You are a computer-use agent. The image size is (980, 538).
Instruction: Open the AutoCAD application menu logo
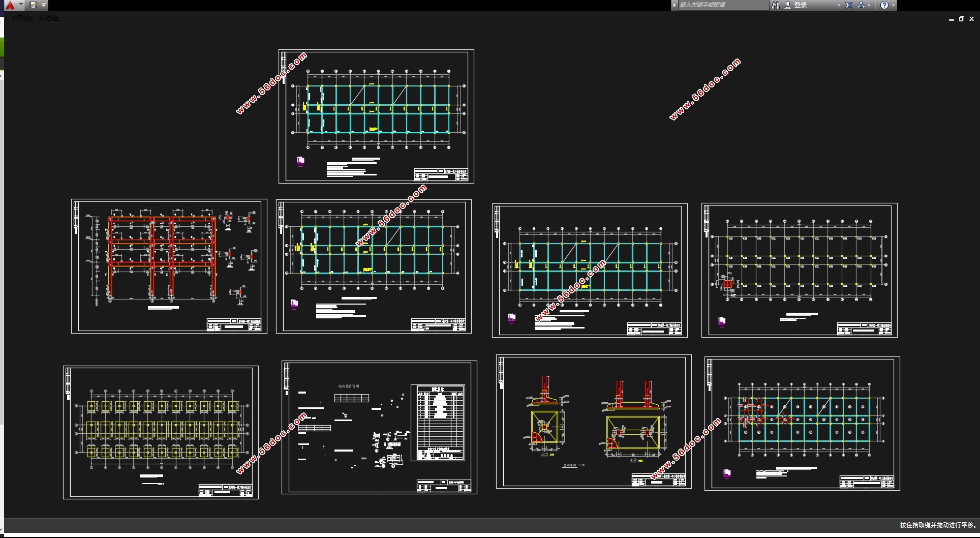10,5
